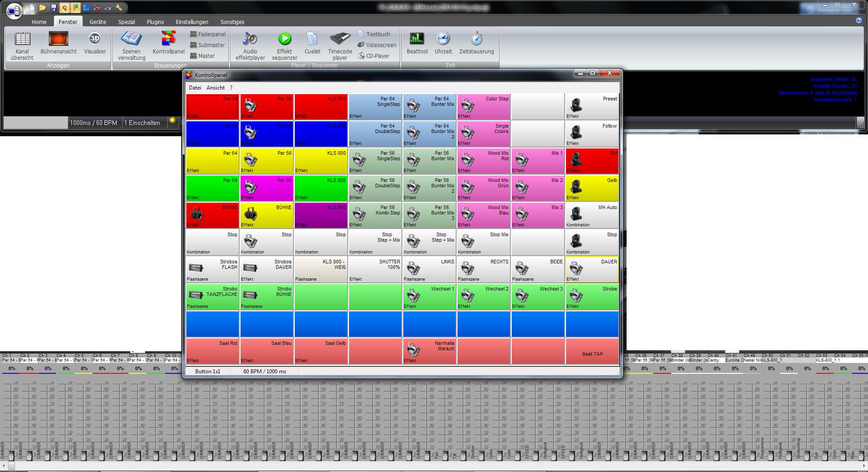
Task: Open the Ansicht menu in Kontrollpanel
Action: (x=216, y=88)
